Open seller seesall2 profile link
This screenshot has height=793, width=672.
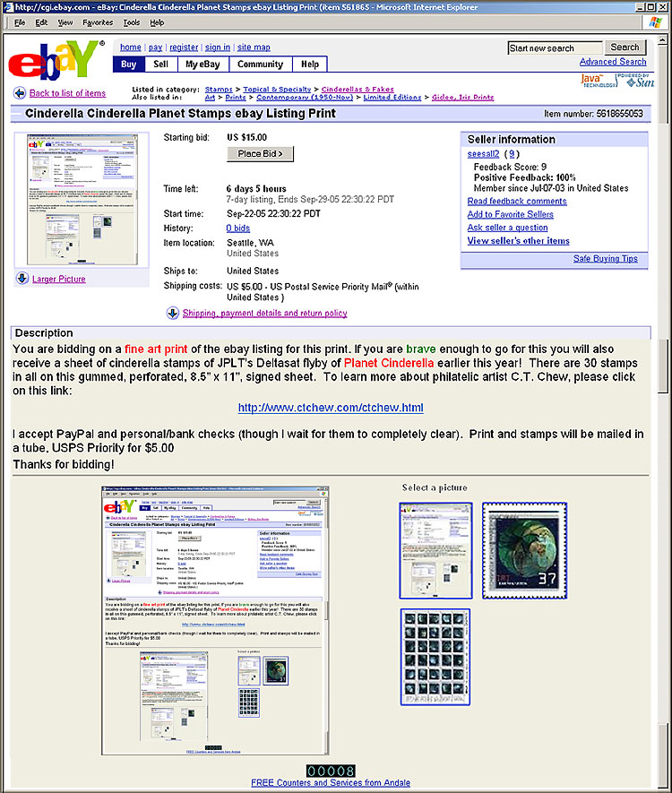483,154
